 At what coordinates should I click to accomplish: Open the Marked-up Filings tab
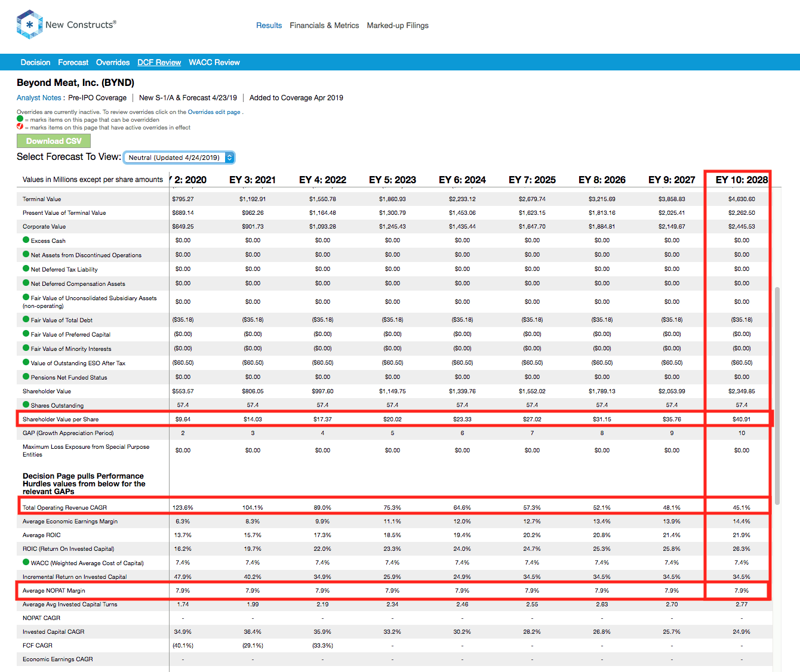[398, 25]
